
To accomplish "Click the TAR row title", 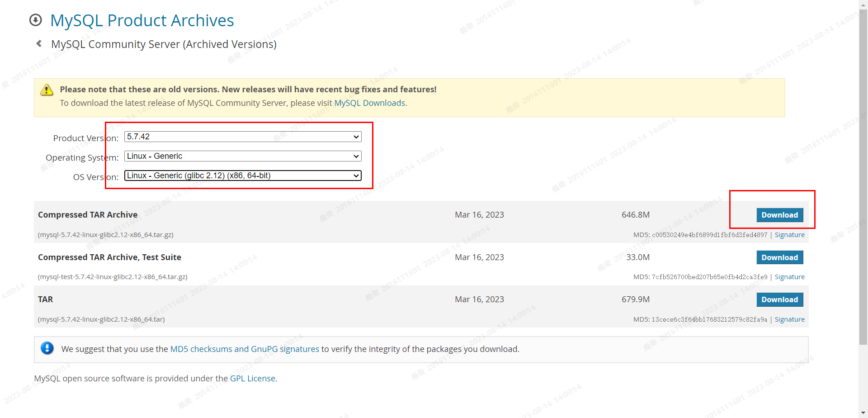I will (45, 299).
